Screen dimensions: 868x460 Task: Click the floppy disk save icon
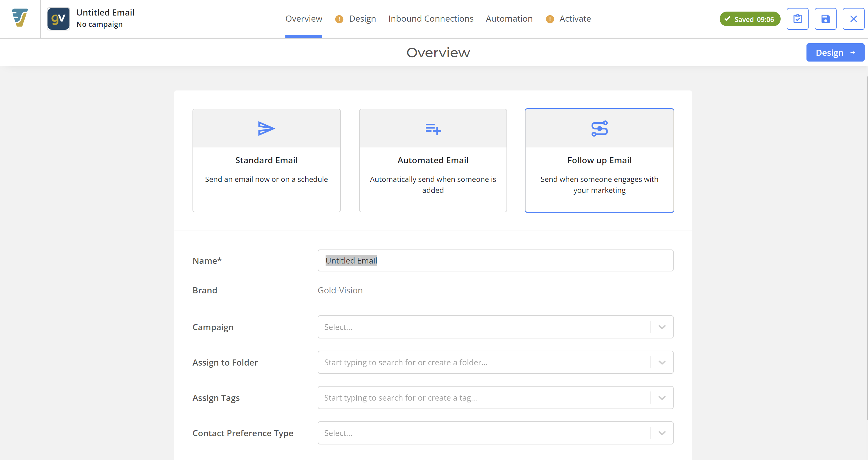[825, 19]
